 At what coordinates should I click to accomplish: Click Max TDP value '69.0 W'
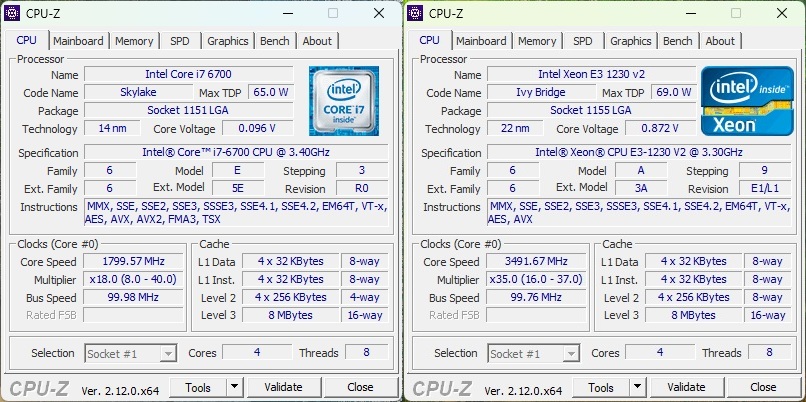(674, 93)
